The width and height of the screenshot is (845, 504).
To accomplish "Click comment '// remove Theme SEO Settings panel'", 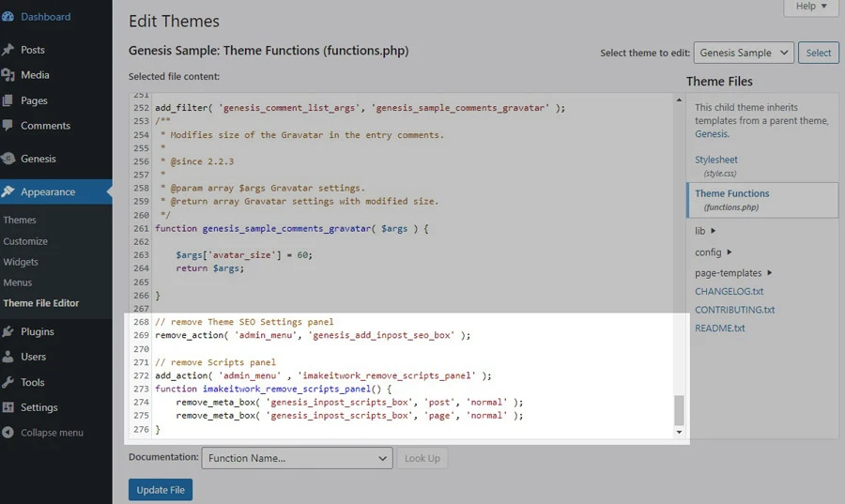I will (x=244, y=322).
